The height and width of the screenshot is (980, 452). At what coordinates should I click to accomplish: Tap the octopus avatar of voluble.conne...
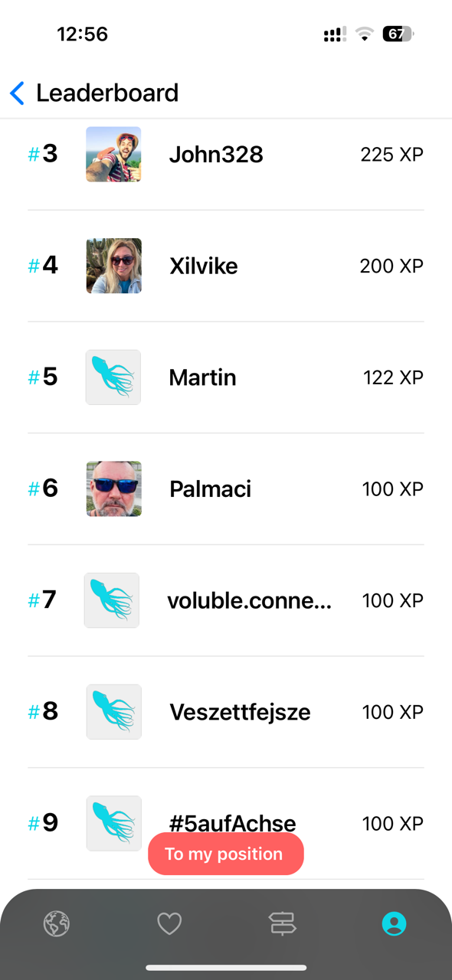click(x=112, y=600)
